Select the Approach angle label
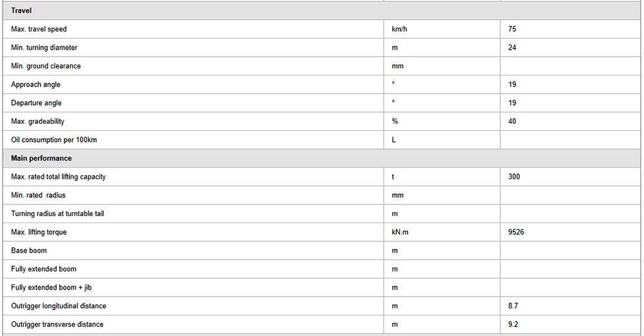 tap(35, 84)
